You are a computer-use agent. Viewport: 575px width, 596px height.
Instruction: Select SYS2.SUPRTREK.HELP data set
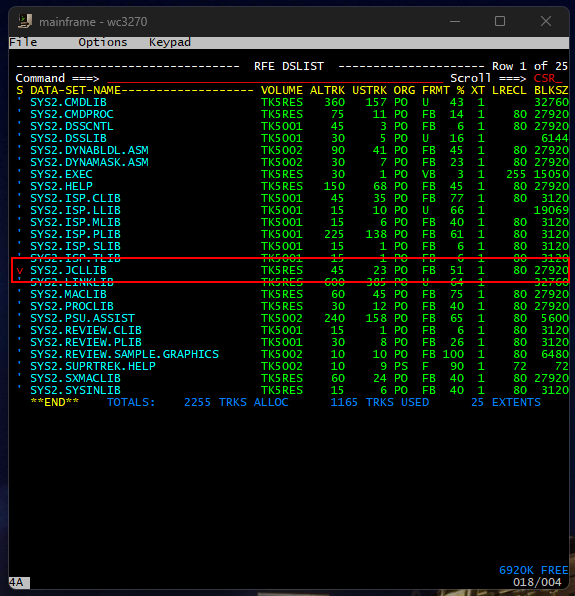click(x=93, y=366)
